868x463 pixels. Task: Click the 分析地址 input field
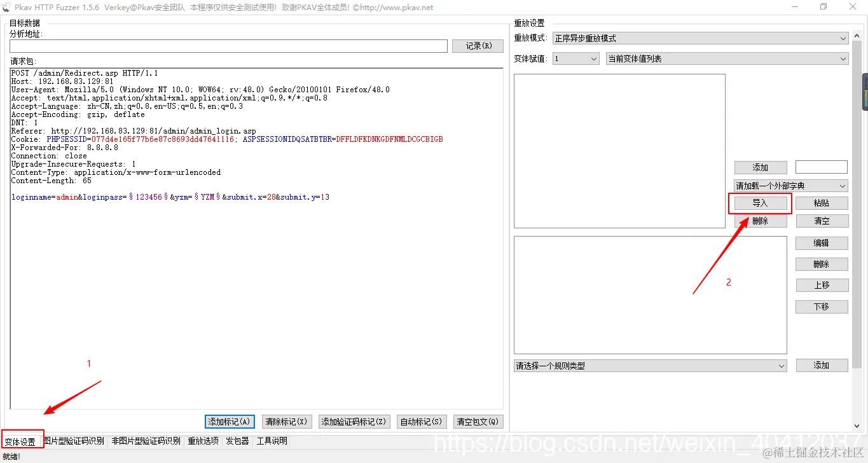228,46
